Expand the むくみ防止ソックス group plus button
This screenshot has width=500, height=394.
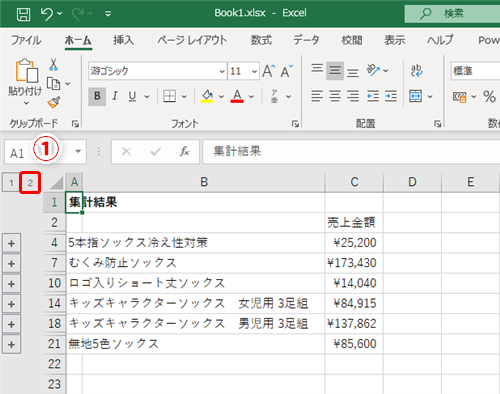tap(11, 264)
